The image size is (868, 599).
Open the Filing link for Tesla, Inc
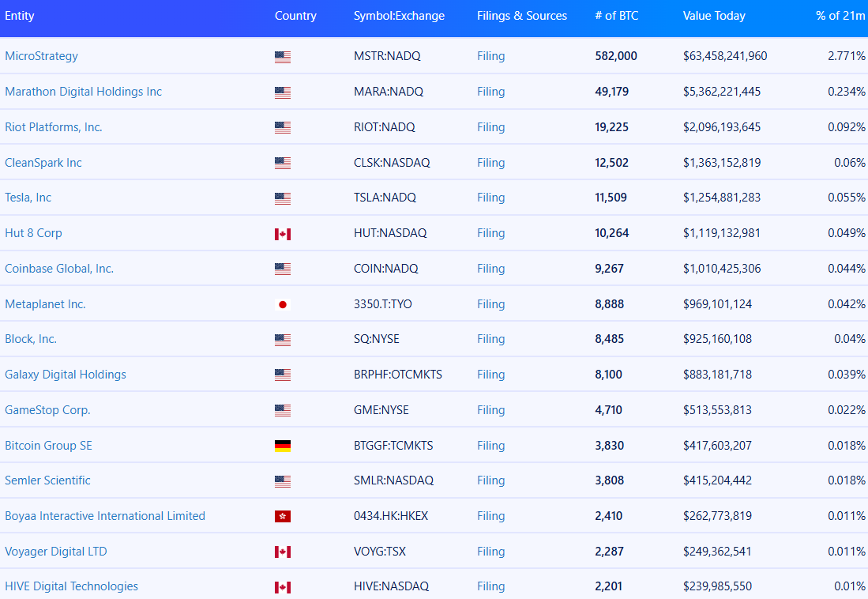[x=491, y=198]
